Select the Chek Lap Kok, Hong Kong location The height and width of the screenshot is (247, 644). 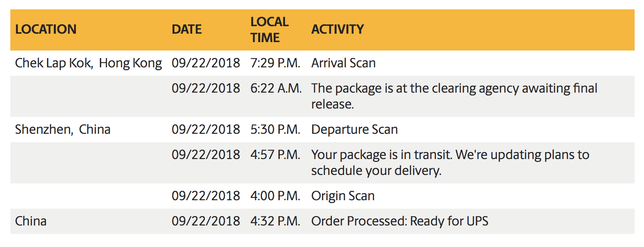[89, 63]
